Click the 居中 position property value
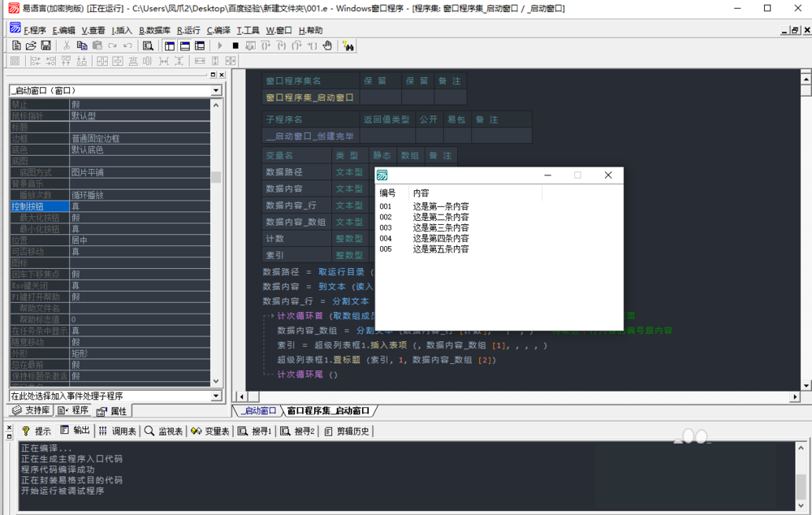The image size is (812, 515). (140, 240)
